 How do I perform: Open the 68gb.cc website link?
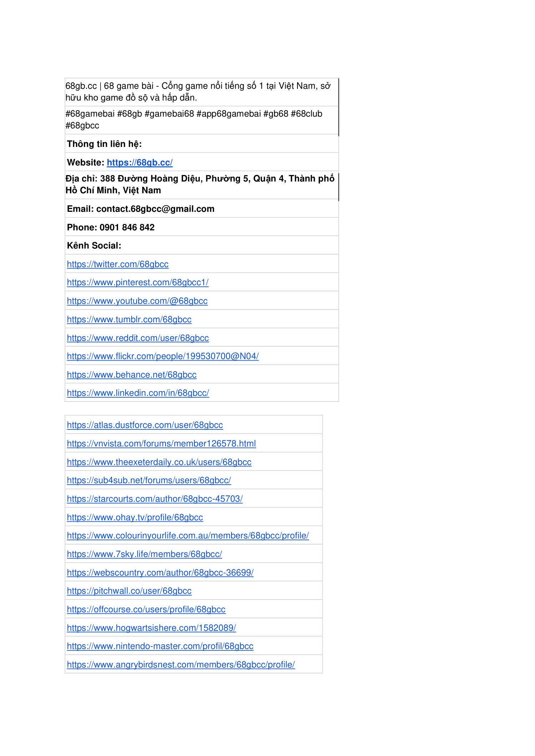[139, 163]
